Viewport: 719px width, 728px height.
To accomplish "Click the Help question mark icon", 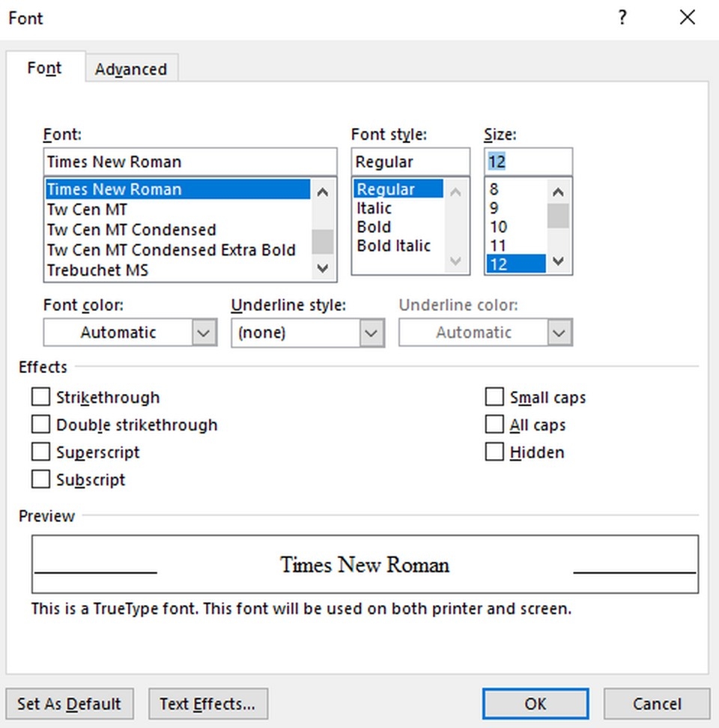I will 622,18.
